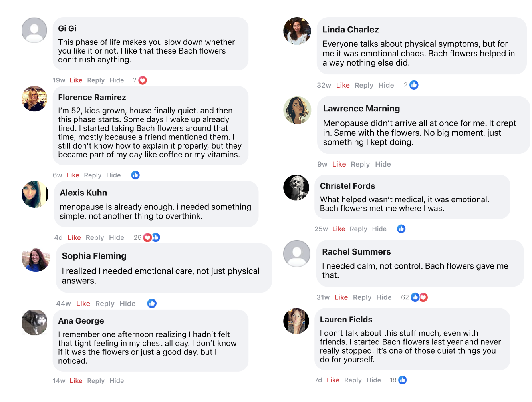The image size is (532, 402).
Task: Like Gi Gi's comment
Action: pyautogui.click(x=76, y=80)
